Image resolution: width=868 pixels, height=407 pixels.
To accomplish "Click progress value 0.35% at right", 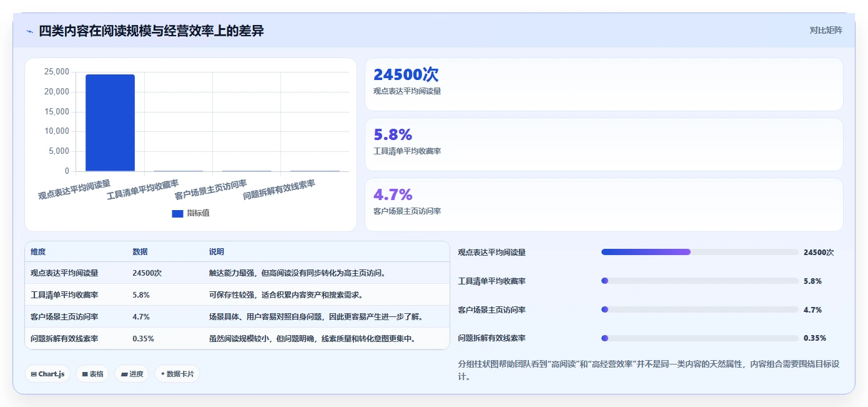I will [815, 338].
